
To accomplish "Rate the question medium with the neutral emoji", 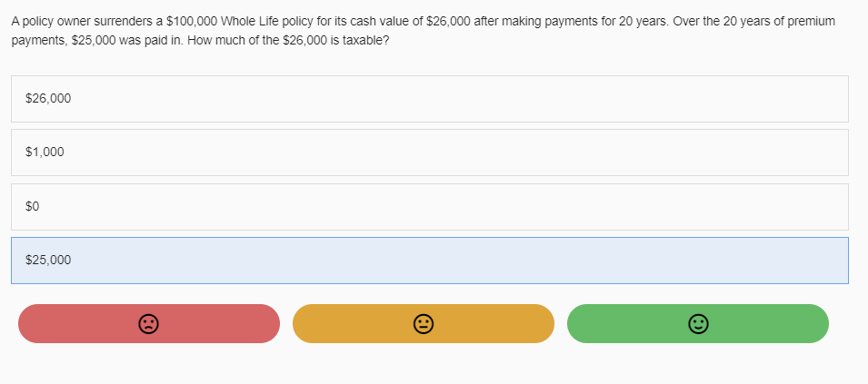I will click(x=423, y=323).
